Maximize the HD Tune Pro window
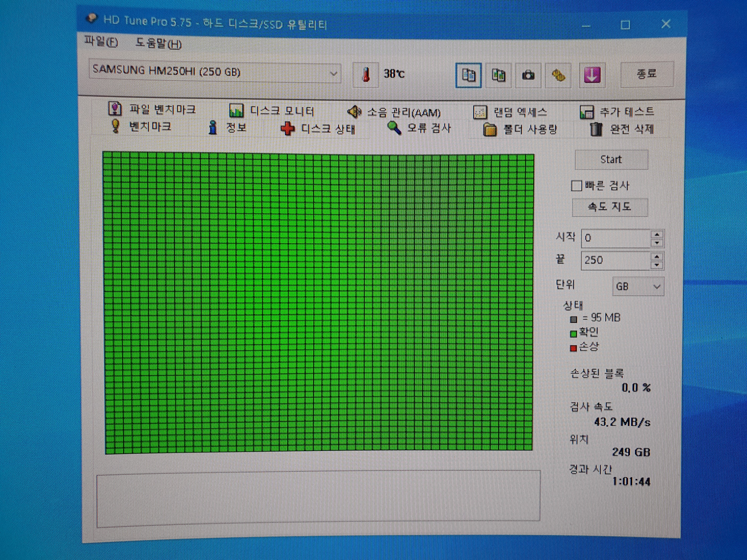The width and height of the screenshot is (747, 560). point(625,25)
